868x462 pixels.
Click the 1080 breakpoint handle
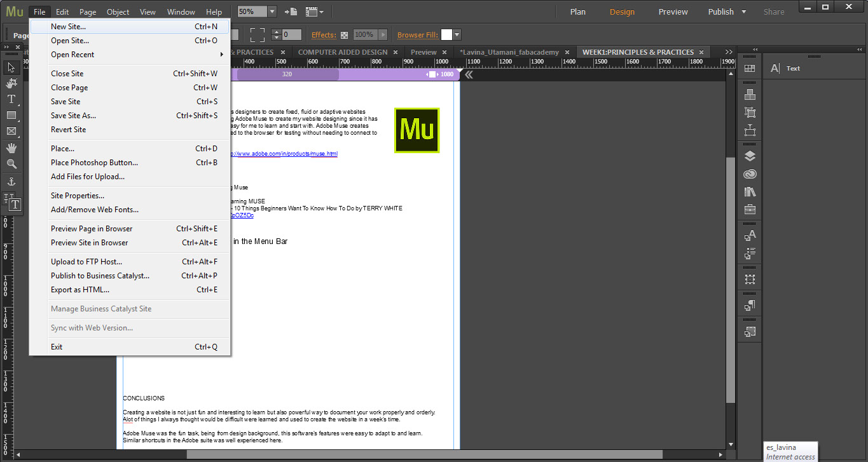[432, 74]
